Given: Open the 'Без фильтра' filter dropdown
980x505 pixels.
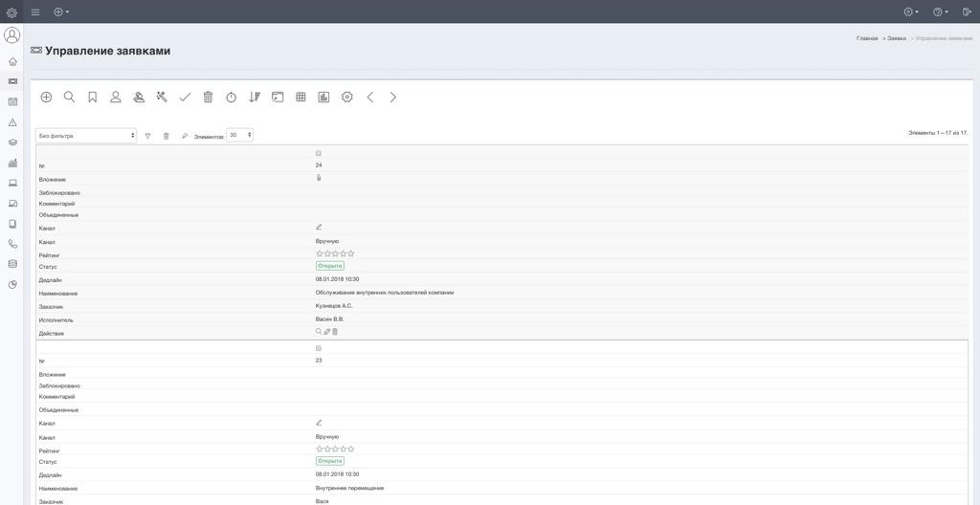Looking at the screenshot, I should pyautogui.click(x=86, y=136).
